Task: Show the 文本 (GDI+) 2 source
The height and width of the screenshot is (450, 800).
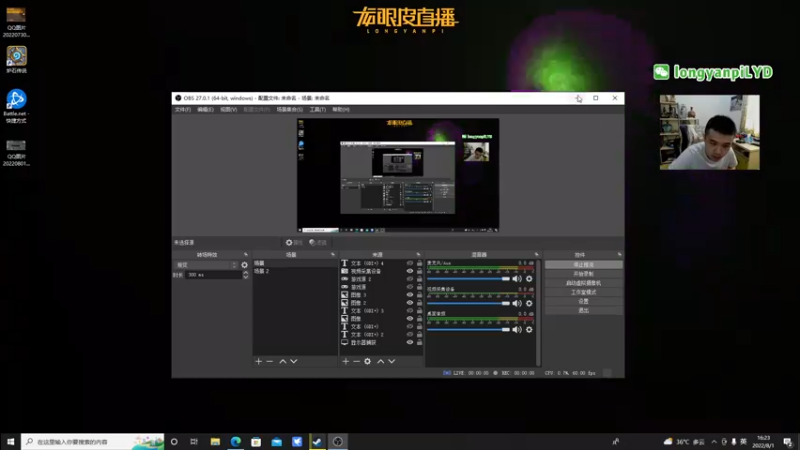Action: pos(410,334)
